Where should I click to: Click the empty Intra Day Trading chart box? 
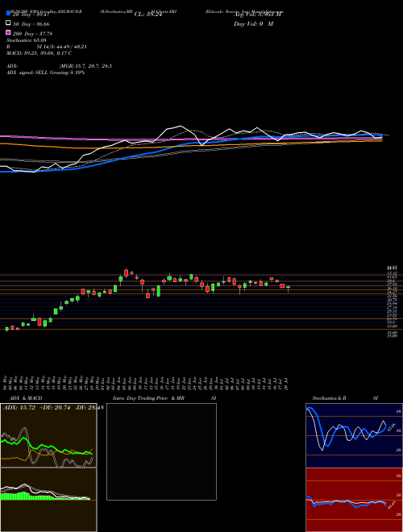point(161,451)
